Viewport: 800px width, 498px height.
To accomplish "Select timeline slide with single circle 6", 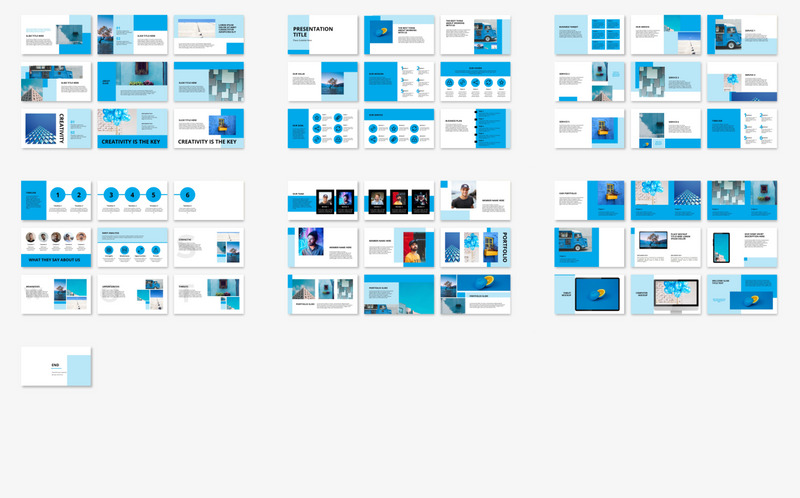I will coord(209,201).
